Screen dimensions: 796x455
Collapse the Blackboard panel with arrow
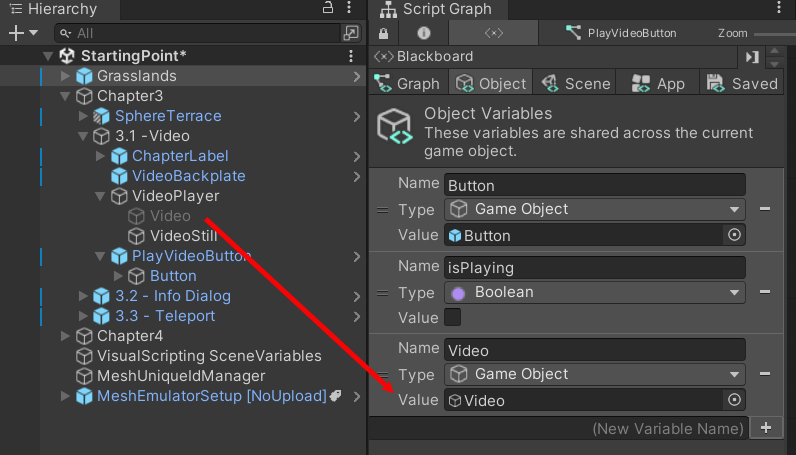coord(752,57)
